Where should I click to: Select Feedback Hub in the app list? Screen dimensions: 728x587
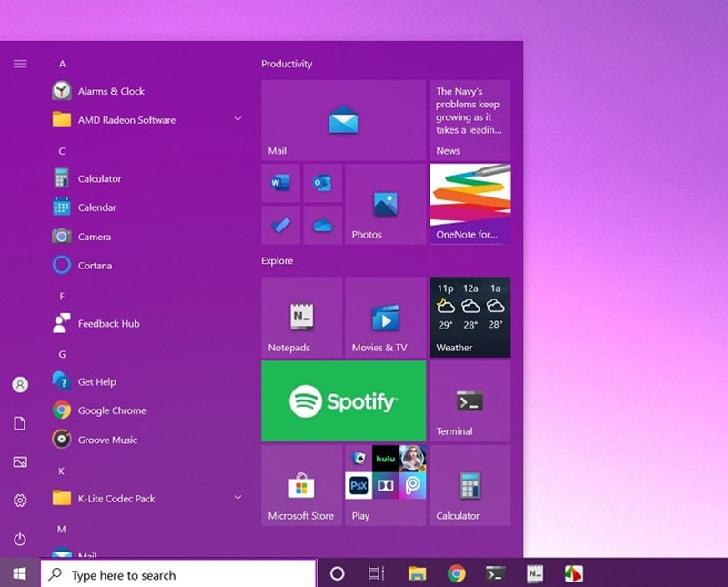coord(108,323)
